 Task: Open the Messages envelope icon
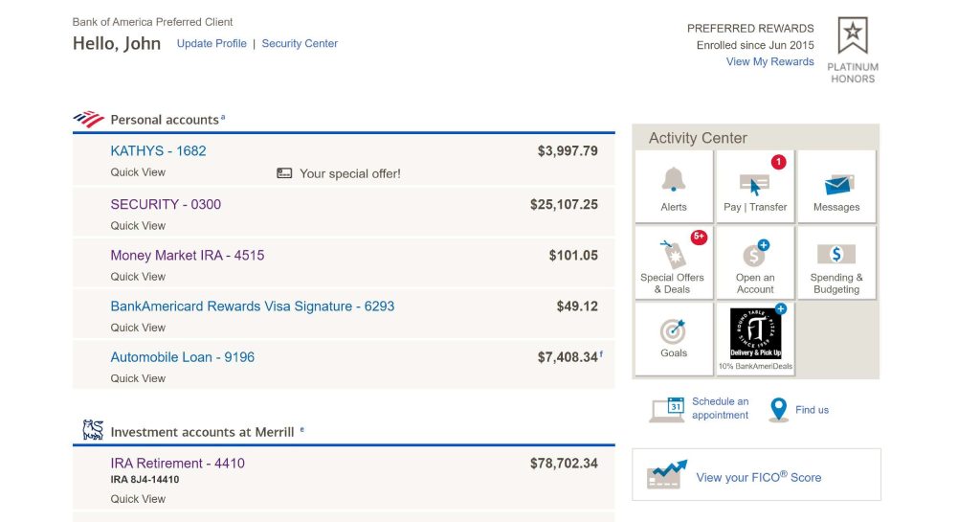[836, 184]
